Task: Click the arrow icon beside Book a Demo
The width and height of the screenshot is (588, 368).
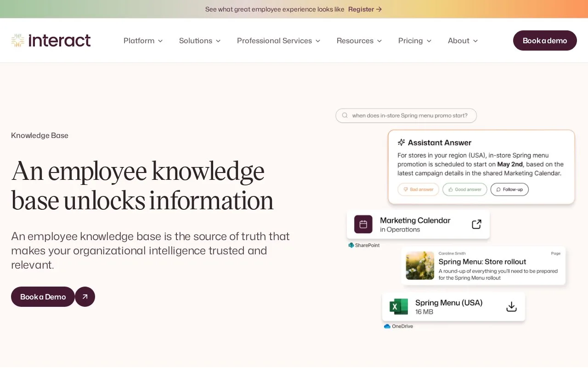Action: click(x=85, y=297)
